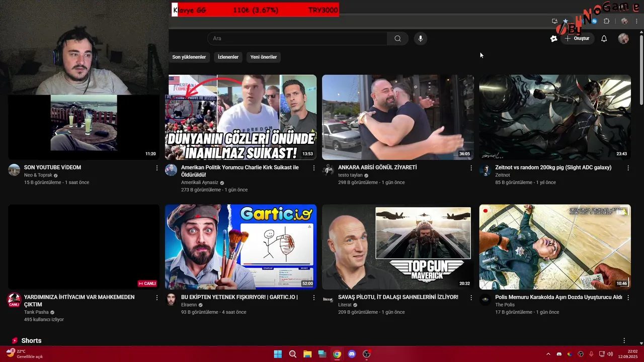Focus the Ara search field
This screenshot has width=644, height=362.
pyautogui.click(x=297, y=38)
